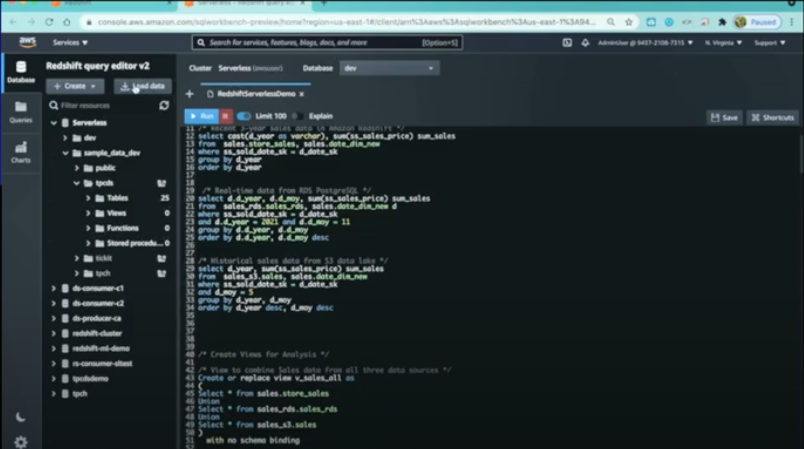Image resolution: width=804 pixels, height=449 pixels.
Task: Click the browser address bar URL
Action: [347, 22]
